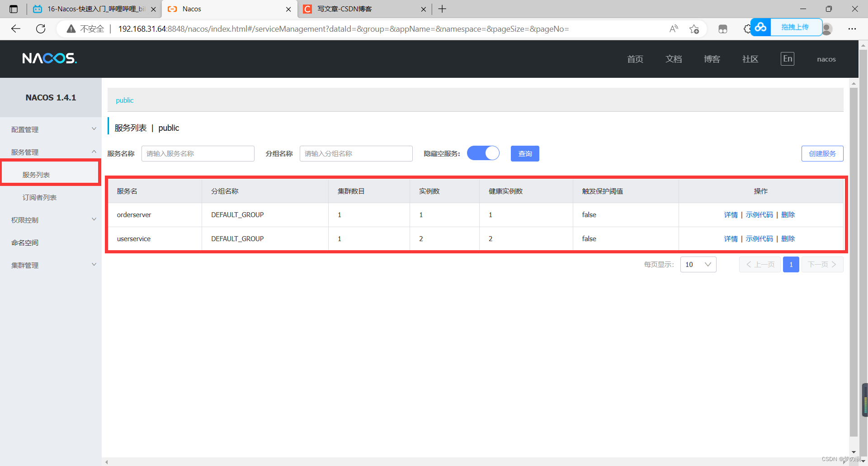The height and width of the screenshot is (466, 868).
Task: Click DEFAULT_GROUP in the userservice row
Action: (x=237, y=239)
